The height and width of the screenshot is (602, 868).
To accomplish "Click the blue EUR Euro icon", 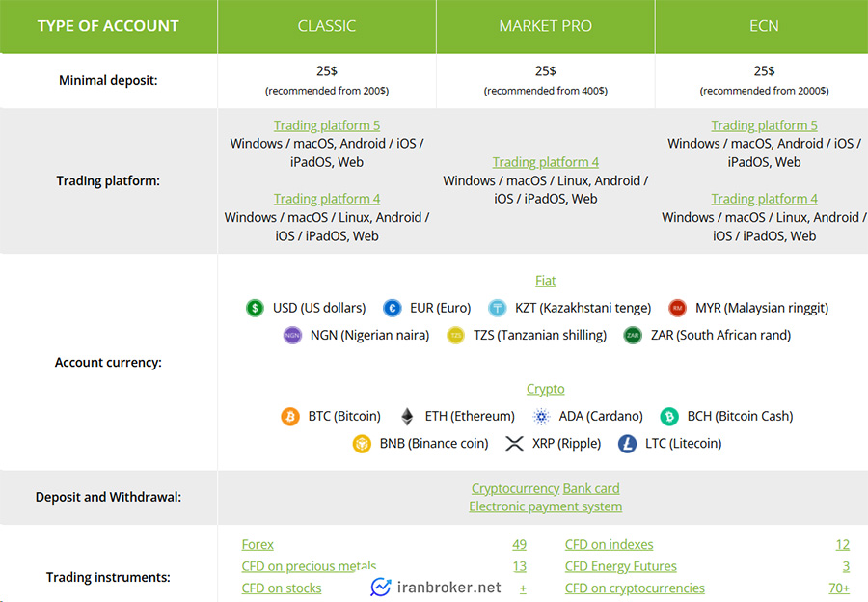I will 392,308.
